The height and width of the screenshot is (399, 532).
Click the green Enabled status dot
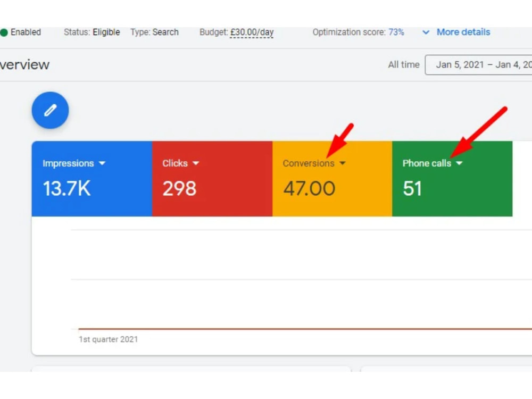pyautogui.click(x=4, y=32)
